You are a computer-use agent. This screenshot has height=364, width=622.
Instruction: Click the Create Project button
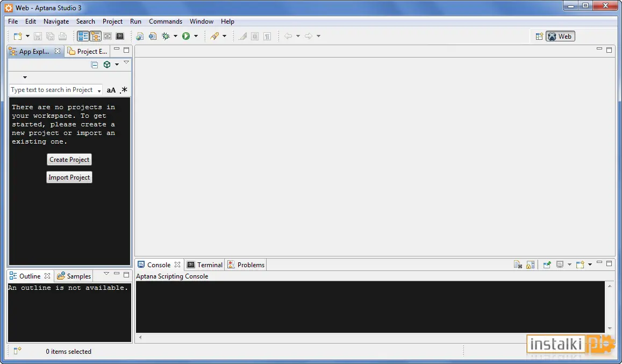[x=69, y=160]
